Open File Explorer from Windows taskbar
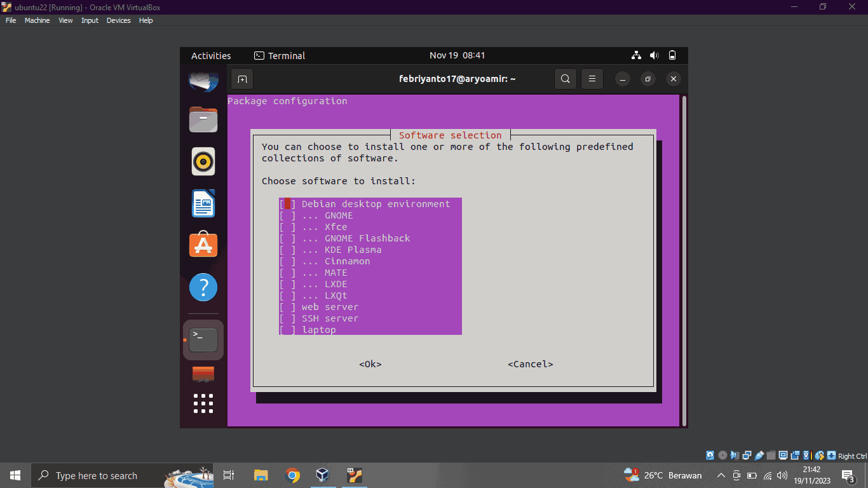Screen dimensions: 868x488 point(261,475)
